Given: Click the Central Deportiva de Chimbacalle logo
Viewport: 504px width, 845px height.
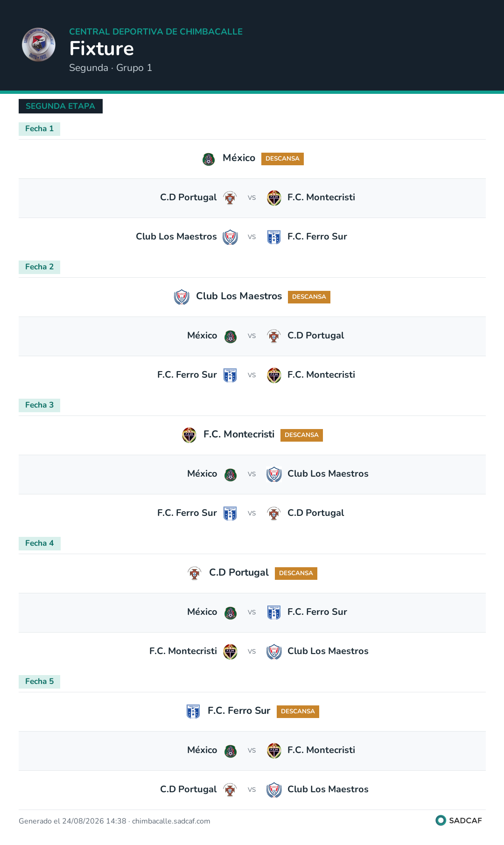Looking at the screenshot, I should click(39, 45).
